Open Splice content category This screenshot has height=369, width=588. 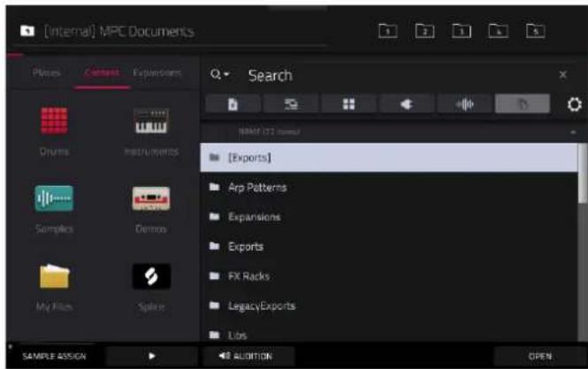point(151,287)
